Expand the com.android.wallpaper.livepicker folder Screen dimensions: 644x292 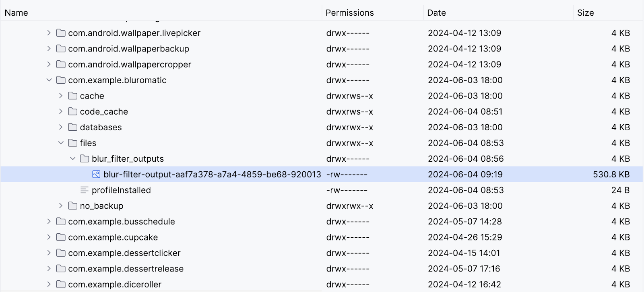point(49,33)
